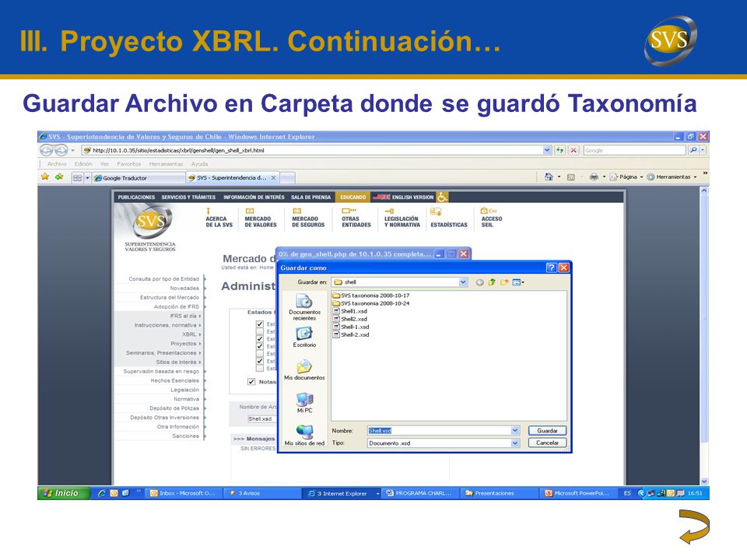747x560 pixels.
Task: Open Mis sitios de red location
Action: click(x=304, y=436)
